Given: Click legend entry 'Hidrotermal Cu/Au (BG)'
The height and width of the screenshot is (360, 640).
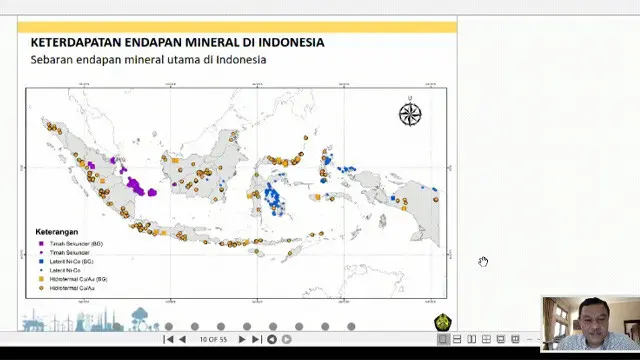Looking at the screenshot, I should click(78, 279).
